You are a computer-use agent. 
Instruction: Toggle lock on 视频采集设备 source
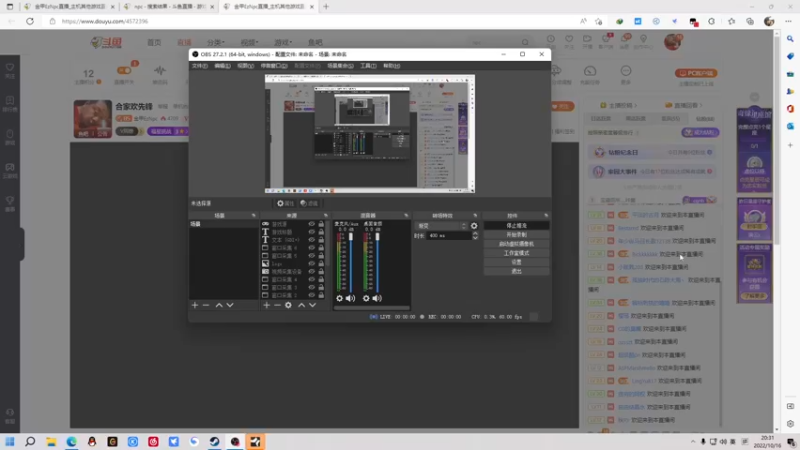click(321, 271)
